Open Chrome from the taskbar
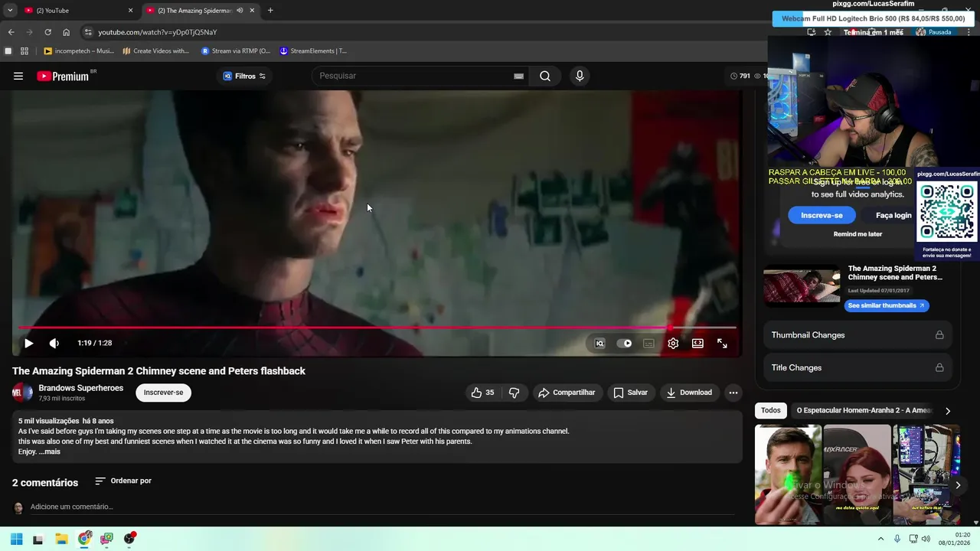 coord(84,539)
